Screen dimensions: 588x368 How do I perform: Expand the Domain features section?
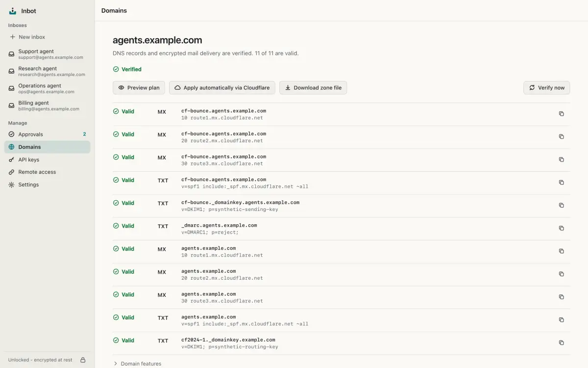(x=137, y=364)
